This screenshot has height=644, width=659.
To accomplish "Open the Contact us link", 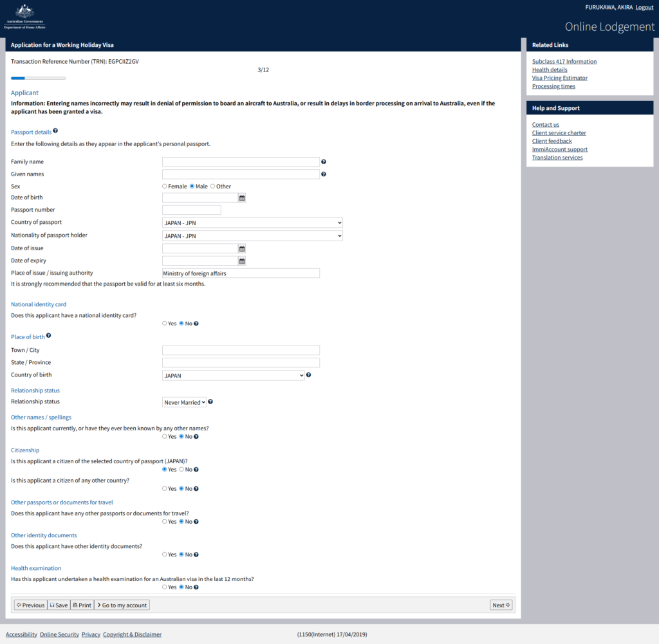I will coord(546,124).
